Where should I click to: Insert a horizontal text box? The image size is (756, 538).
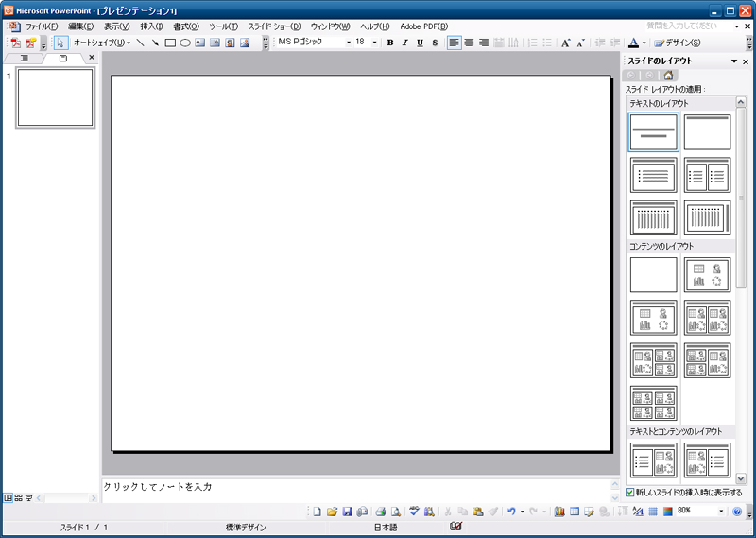coord(200,43)
